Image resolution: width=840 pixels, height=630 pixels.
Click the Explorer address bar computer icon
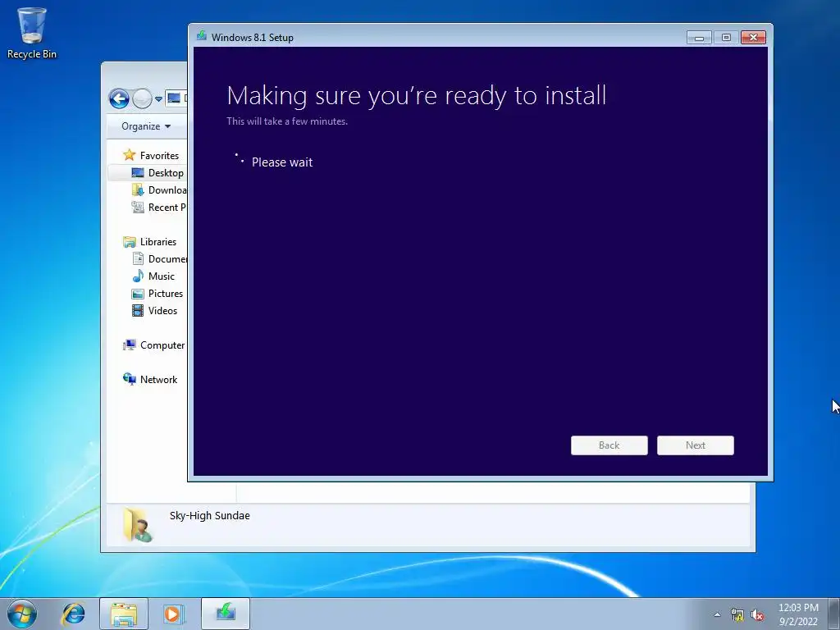[174, 98]
